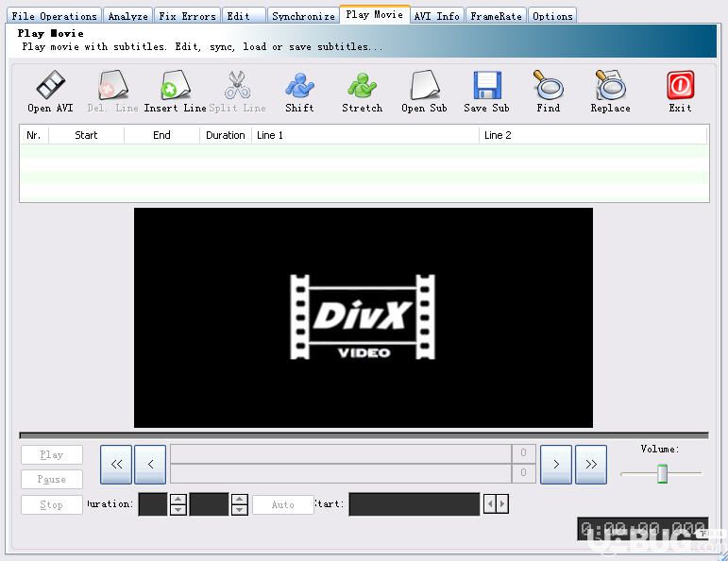Jump far back with the << button
This screenshot has width=728, height=561.
(116, 465)
